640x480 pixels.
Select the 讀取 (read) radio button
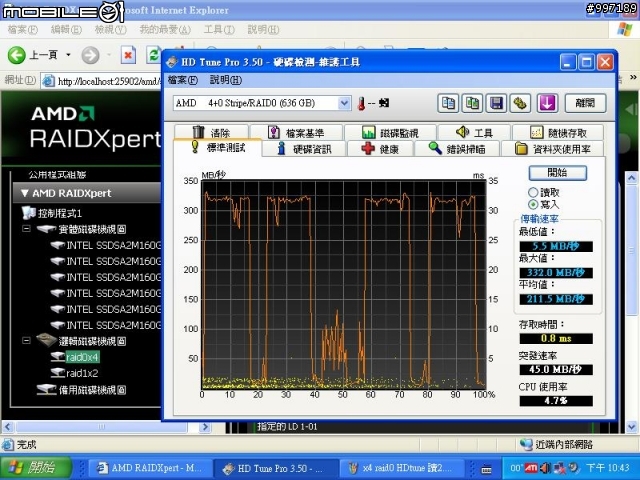(x=533, y=192)
